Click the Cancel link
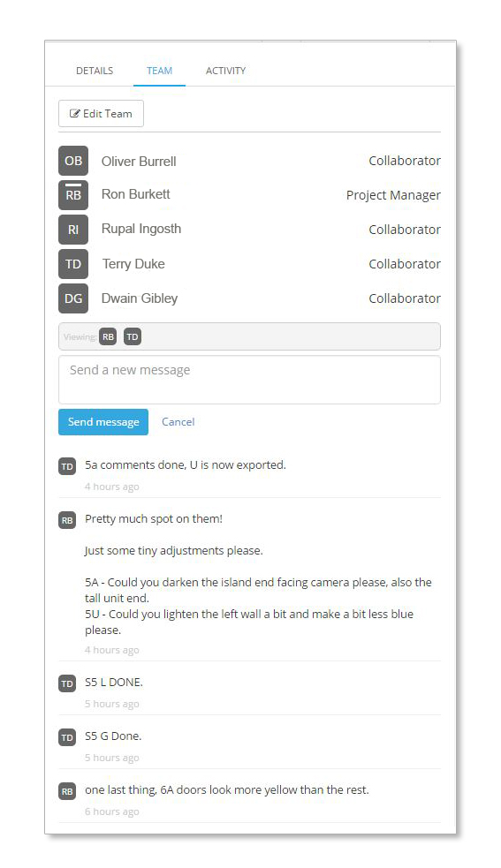The width and height of the screenshot is (501, 868). click(178, 422)
